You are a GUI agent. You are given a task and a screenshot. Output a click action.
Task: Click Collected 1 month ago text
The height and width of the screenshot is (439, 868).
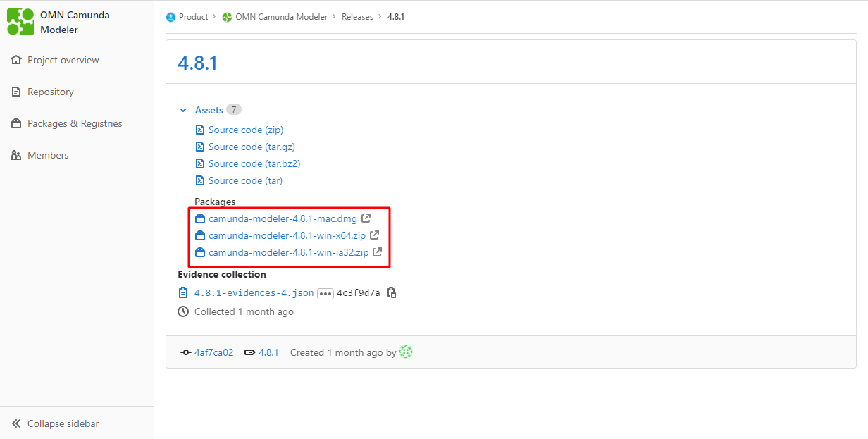244,311
